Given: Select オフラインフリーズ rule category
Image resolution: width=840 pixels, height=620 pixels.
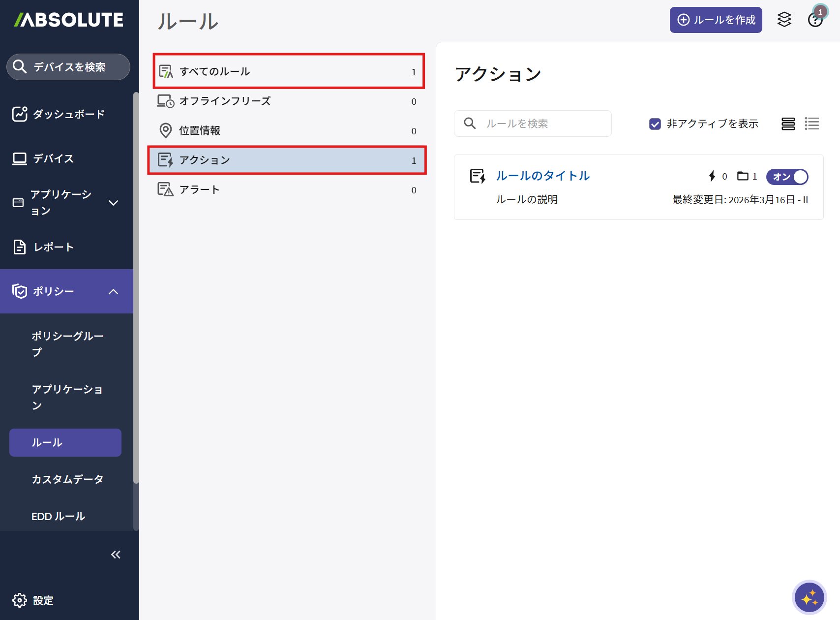Looking at the screenshot, I should pos(288,101).
